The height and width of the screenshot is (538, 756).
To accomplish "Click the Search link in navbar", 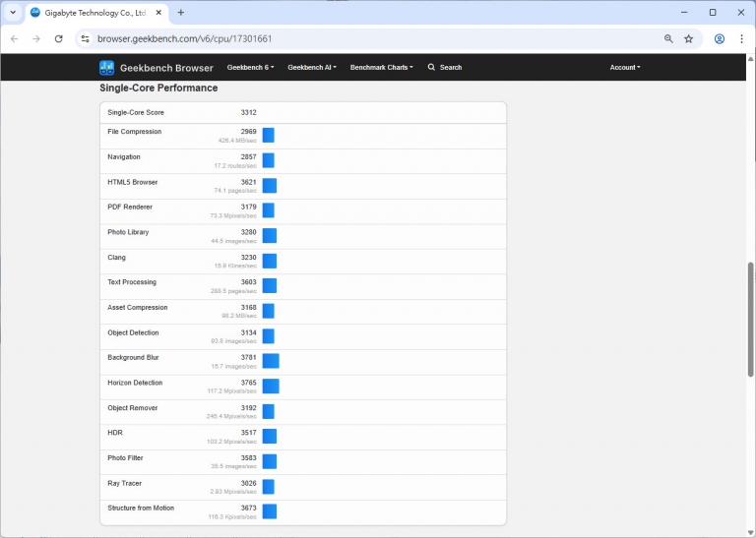I will (445, 68).
